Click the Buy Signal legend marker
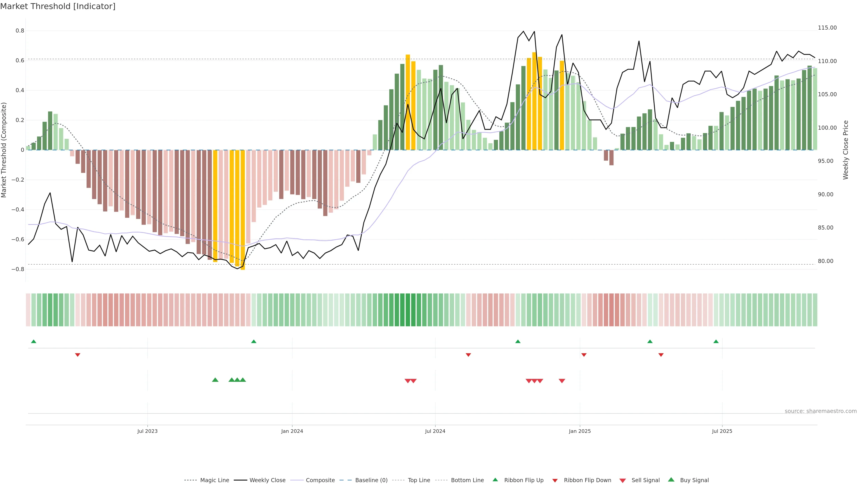This screenshot has width=868, height=488. [x=671, y=480]
